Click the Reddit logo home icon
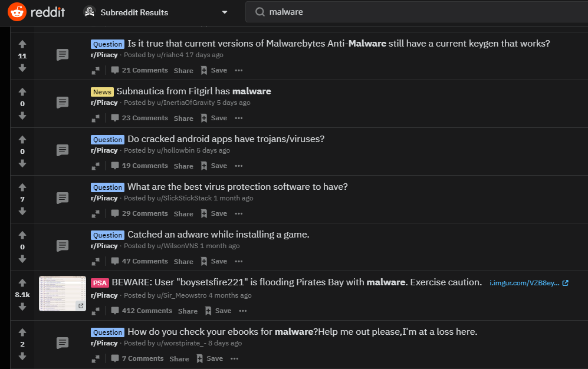 [17, 12]
